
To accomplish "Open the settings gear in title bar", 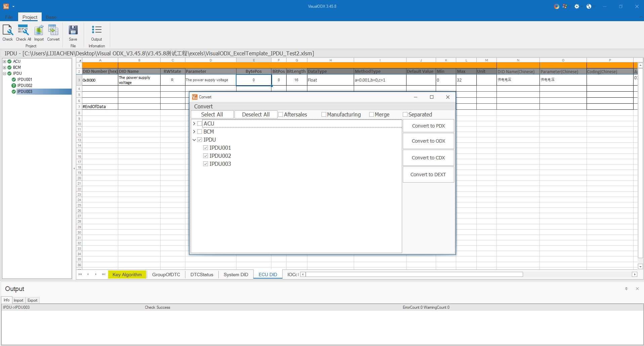I will click(577, 6).
